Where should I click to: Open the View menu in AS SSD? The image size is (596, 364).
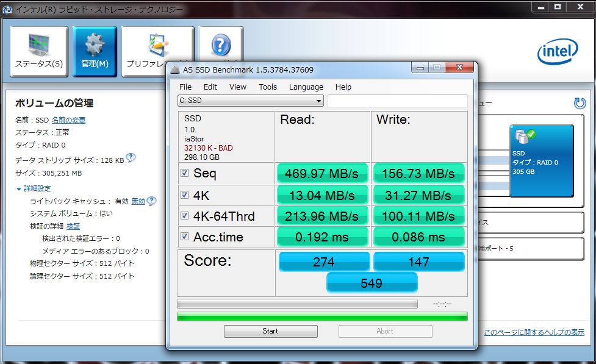tap(237, 87)
